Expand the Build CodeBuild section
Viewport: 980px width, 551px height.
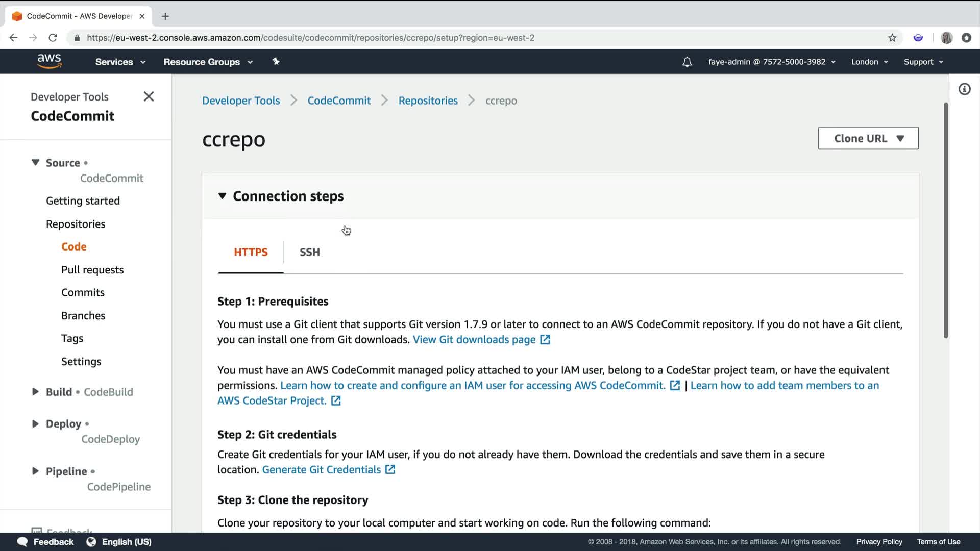[x=35, y=392]
